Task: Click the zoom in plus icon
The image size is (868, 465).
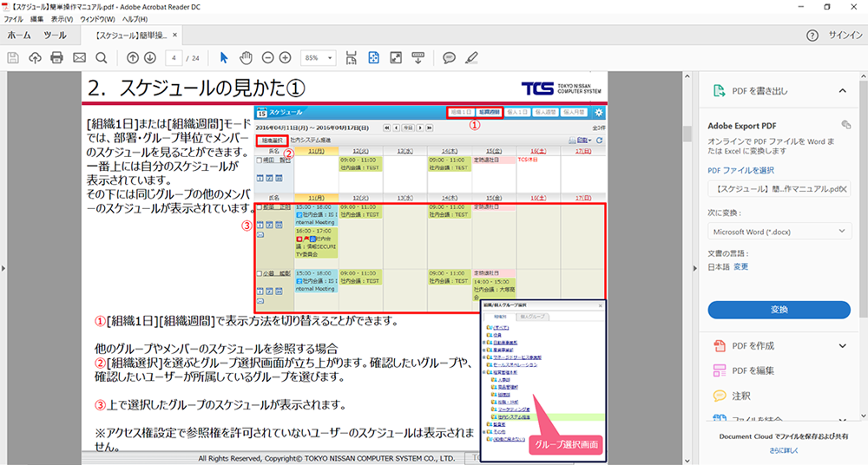Action: [285, 57]
